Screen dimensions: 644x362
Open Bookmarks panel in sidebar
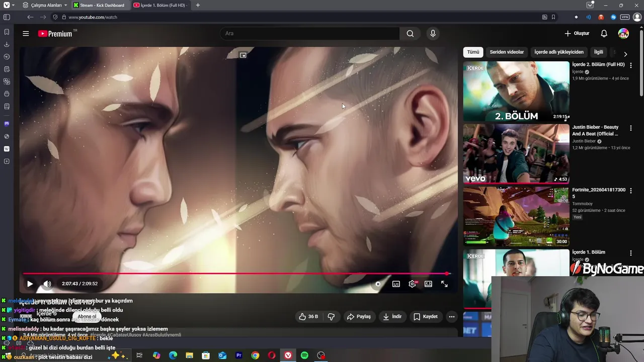[7, 32]
